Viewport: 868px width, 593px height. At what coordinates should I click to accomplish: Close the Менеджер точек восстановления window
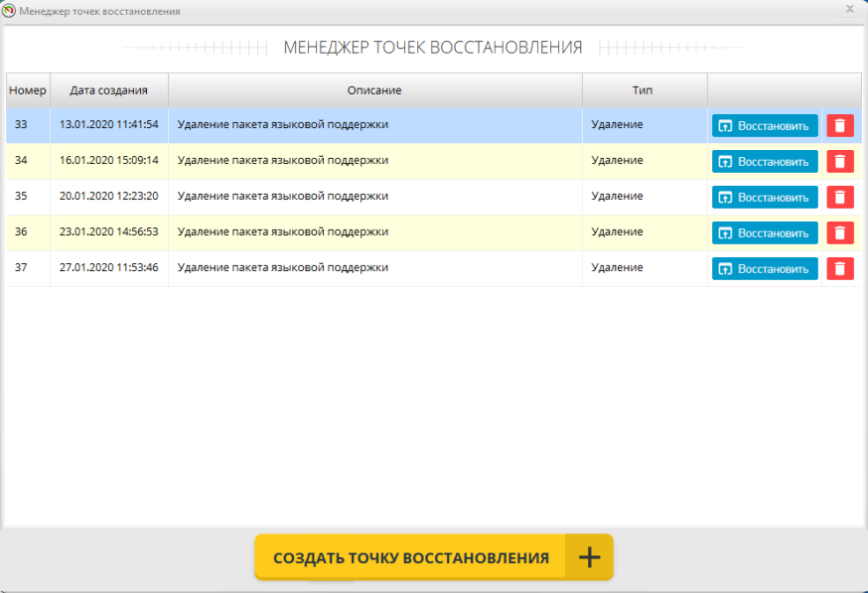point(849,9)
